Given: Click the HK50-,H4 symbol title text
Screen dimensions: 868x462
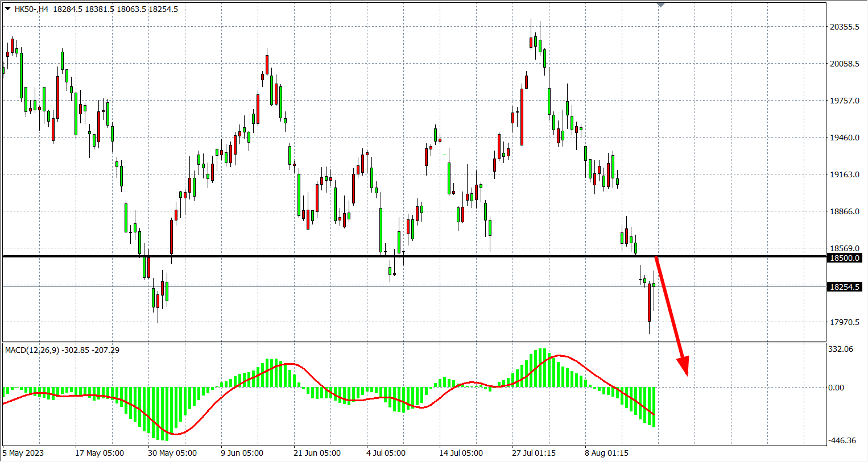Looking at the screenshot, I should (32, 9).
